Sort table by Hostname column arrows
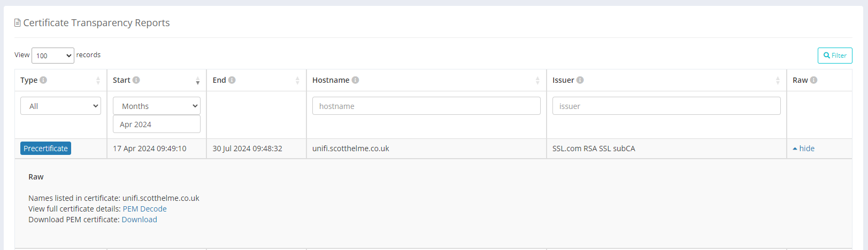The height and width of the screenshot is (250, 868). (537, 80)
